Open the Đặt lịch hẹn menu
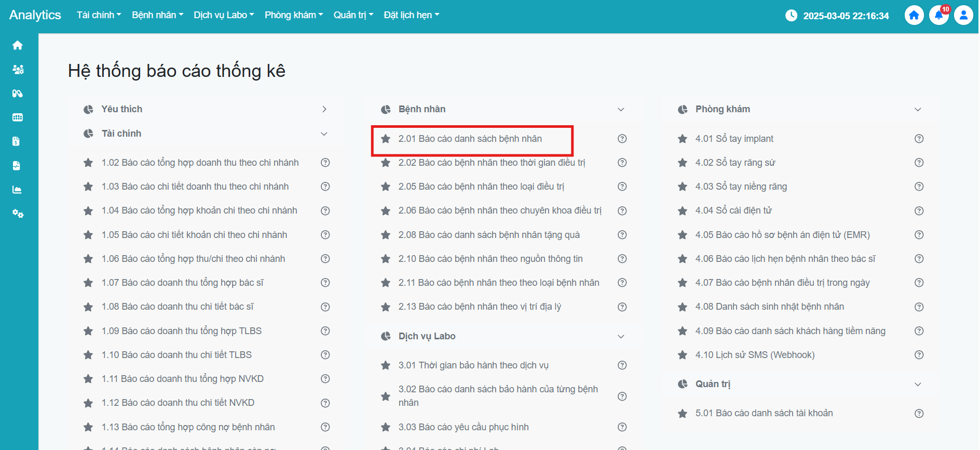Image resolution: width=980 pixels, height=450 pixels. coord(411,15)
